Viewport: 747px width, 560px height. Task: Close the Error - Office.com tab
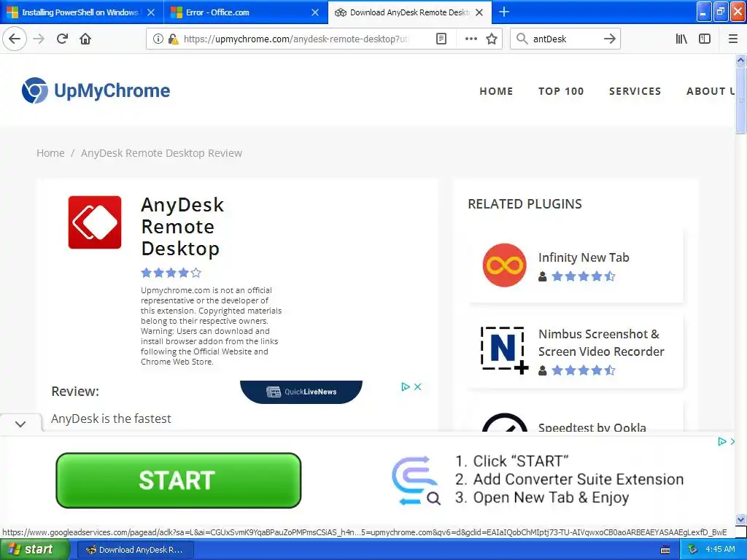pos(315,12)
